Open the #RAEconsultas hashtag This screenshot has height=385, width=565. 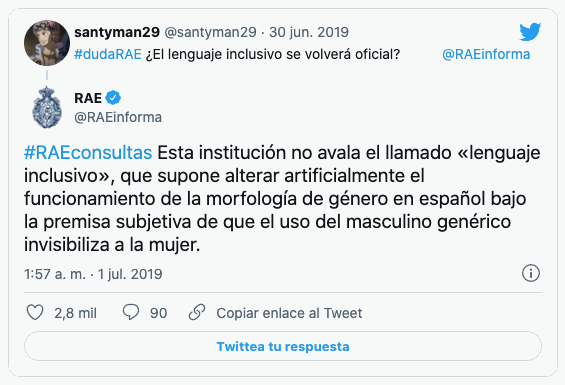(x=88, y=152)
